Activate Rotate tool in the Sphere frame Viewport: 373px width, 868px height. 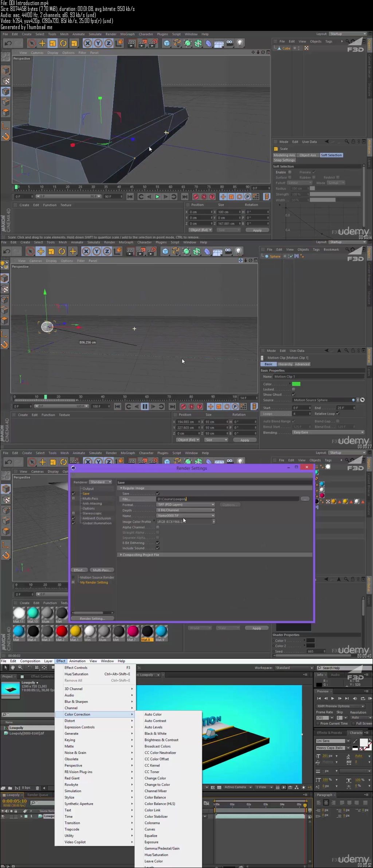click(62, 251)
